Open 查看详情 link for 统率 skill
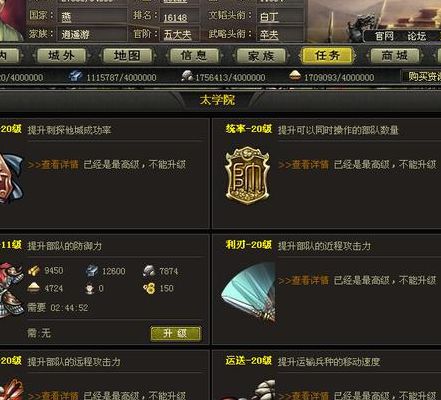The image size is (441, 400). point(304,165)
